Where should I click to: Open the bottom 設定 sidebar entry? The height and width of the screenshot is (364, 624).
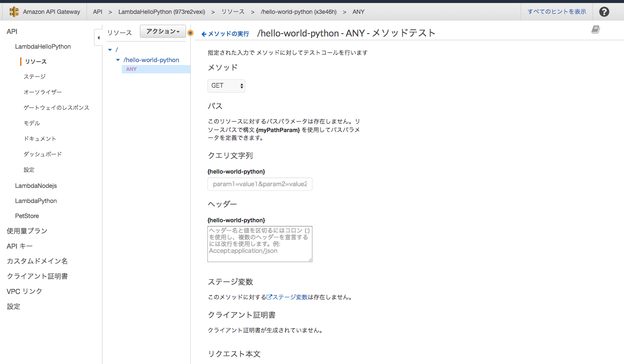click(x=13, y=307)
